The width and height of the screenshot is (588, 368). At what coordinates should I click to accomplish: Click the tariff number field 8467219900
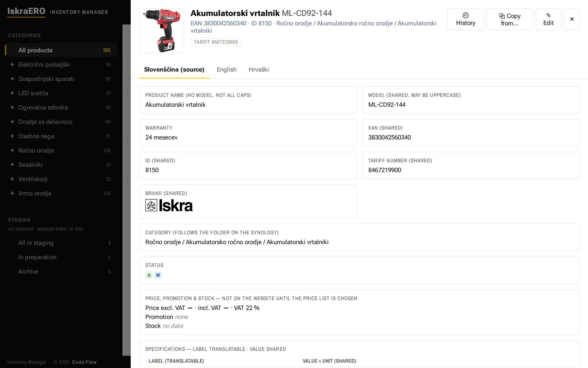471,166
